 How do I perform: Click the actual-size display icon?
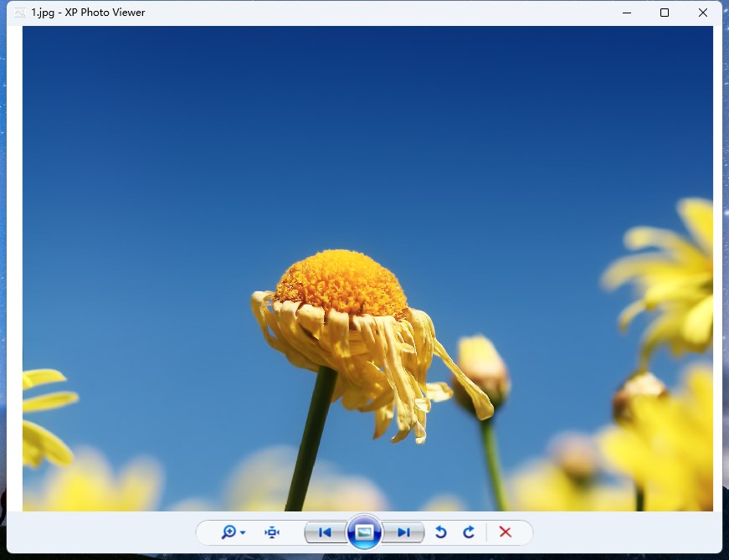tap(272, 532)
